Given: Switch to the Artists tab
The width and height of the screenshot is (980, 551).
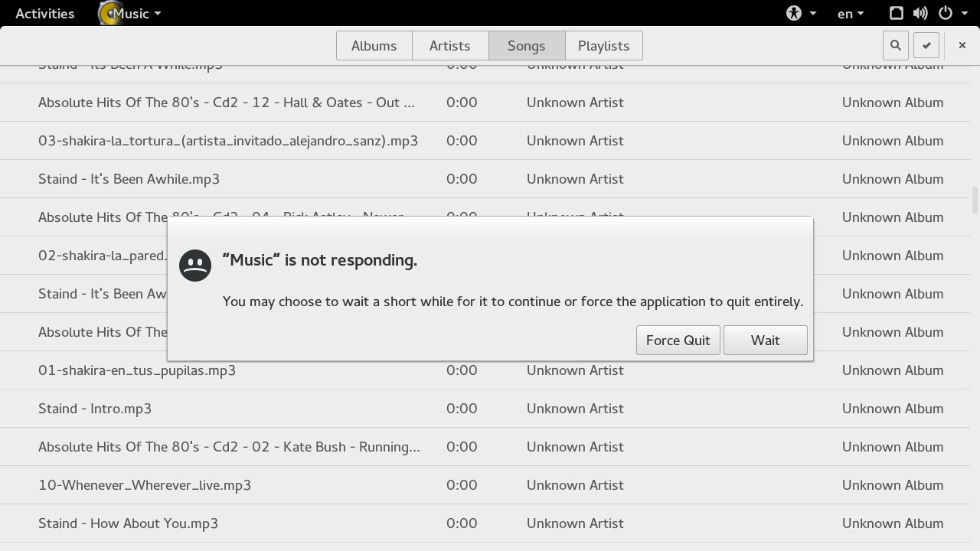Looking at the screenshot, I should pos(450,45).
